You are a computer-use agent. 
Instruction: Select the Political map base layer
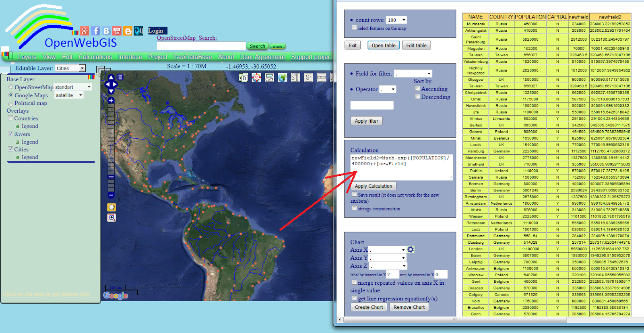tap(11, 104)
